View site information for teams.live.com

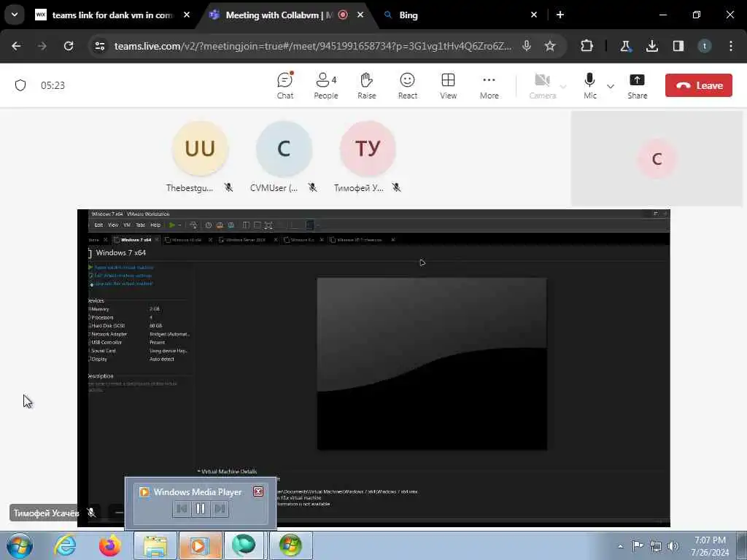(100, 46)
